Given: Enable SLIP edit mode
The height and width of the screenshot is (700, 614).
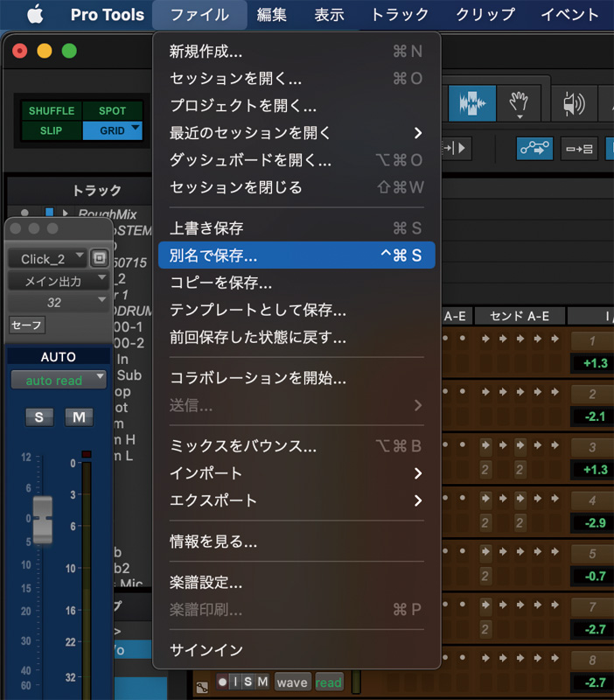Looking at the screenshot, I should click(52, 130).
